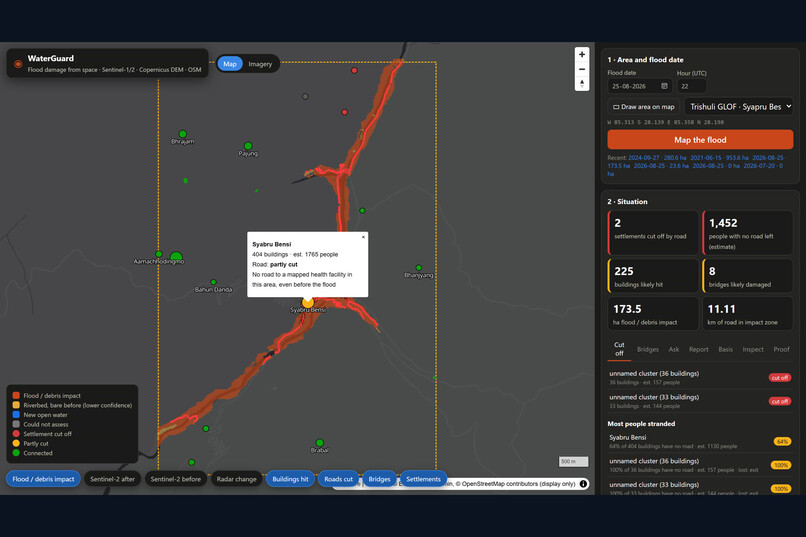Focus the Hour (UTC) input field
Screen dimensions: 806x537
click(691, 86)
